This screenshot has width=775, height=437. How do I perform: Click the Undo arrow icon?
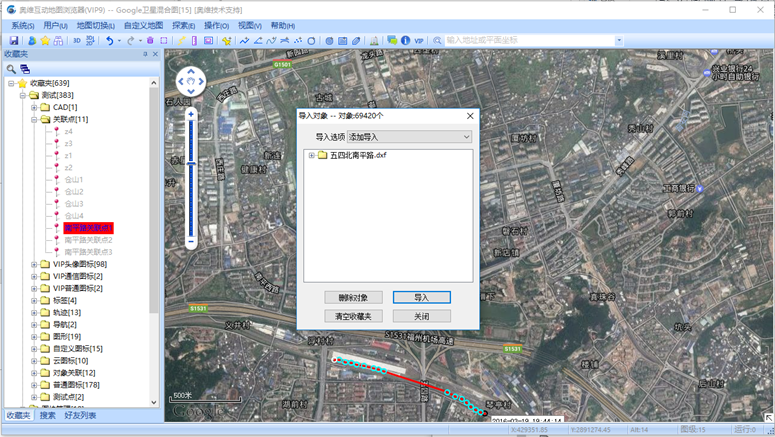click(109, 41)
